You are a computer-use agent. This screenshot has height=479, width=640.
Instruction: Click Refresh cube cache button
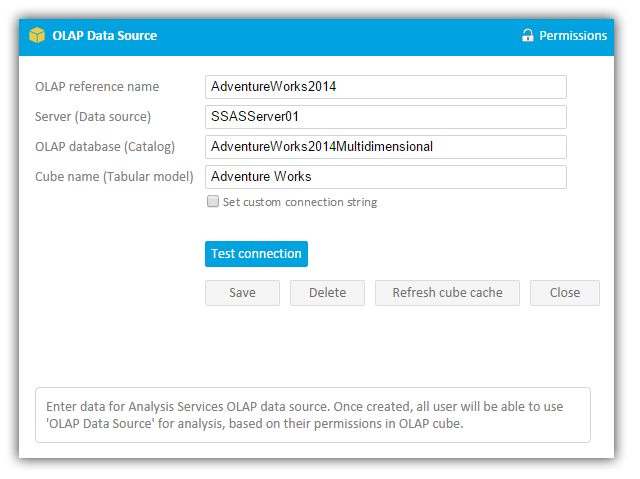point(447,293)
